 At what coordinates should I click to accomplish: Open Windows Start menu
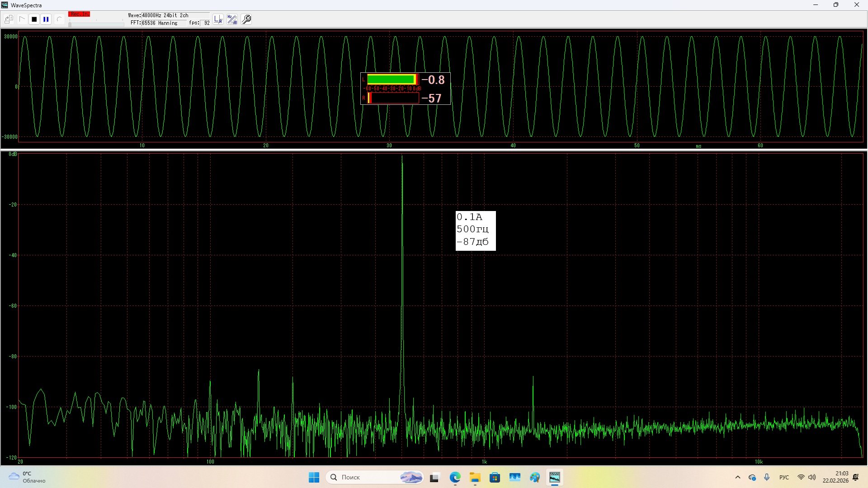pos(314,477)
